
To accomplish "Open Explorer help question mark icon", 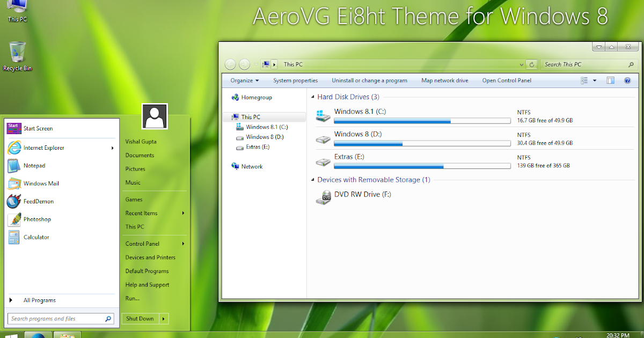I will pos(627,80).
